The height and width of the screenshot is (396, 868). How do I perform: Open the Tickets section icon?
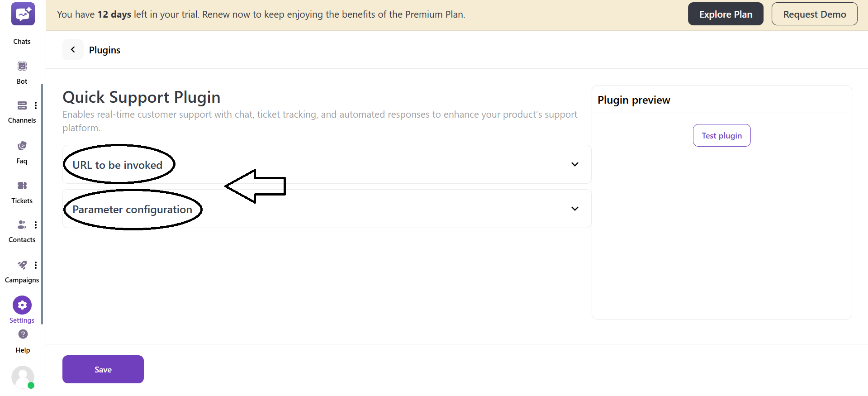(x=22, y=186)
